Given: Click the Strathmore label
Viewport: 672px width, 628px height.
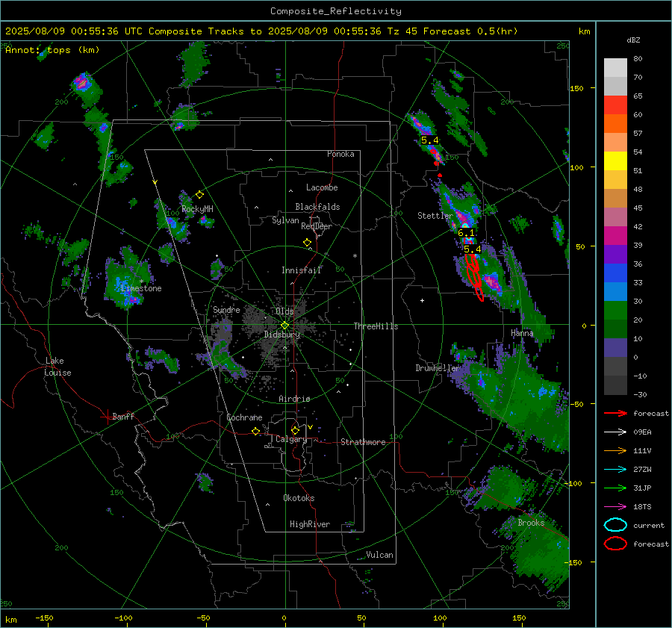Looking at the screenshot, I should 363,442.
